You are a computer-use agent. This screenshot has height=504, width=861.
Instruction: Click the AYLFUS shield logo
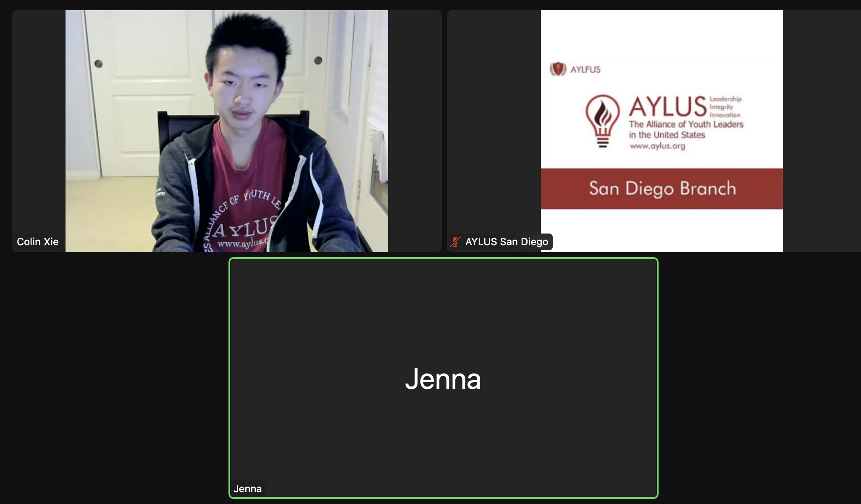point(558,69)
